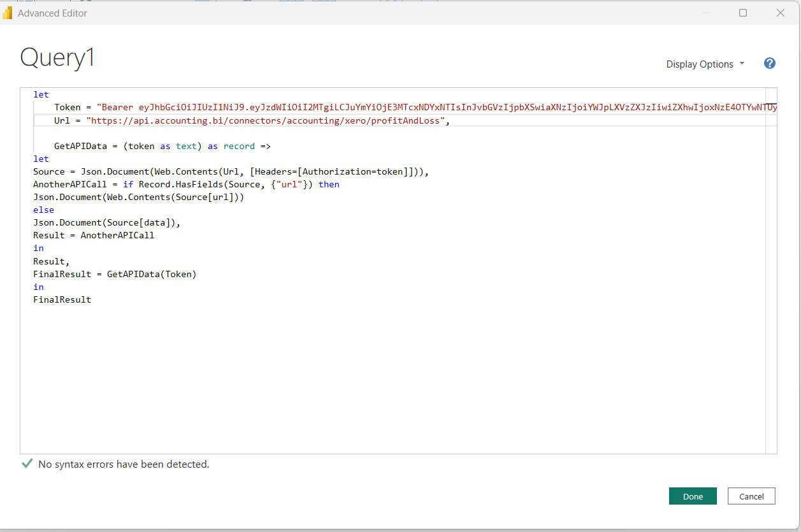The height and width of the screenshot is (532, 801).
Task: Click the 'Result,' code line
Action: (x=52, y=261)
